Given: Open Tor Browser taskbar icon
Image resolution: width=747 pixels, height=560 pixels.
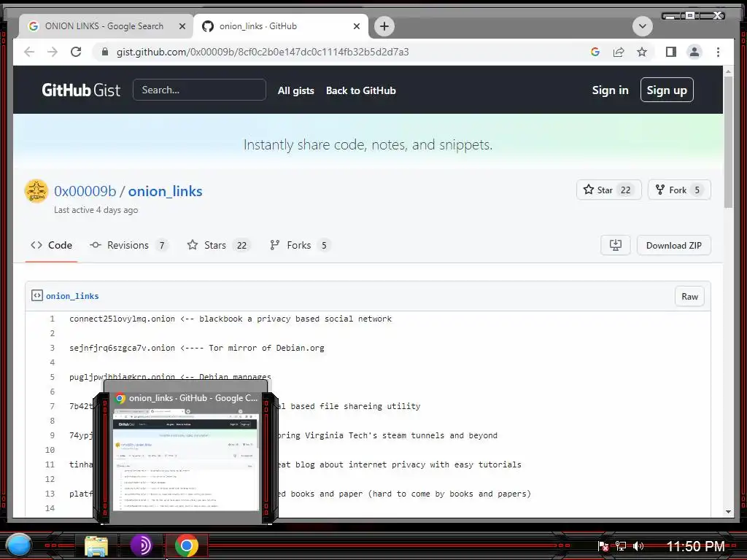Looking at the screenshot, I should tap(141, 545).
